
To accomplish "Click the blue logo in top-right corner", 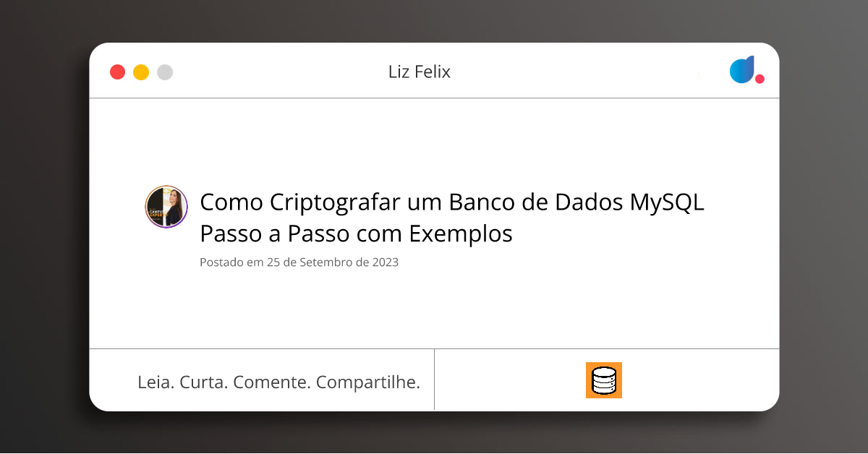I will pos(741,69).
